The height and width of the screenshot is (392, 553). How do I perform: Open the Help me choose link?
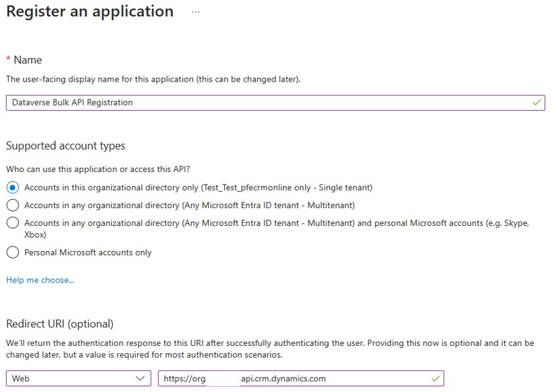(40, 280)
